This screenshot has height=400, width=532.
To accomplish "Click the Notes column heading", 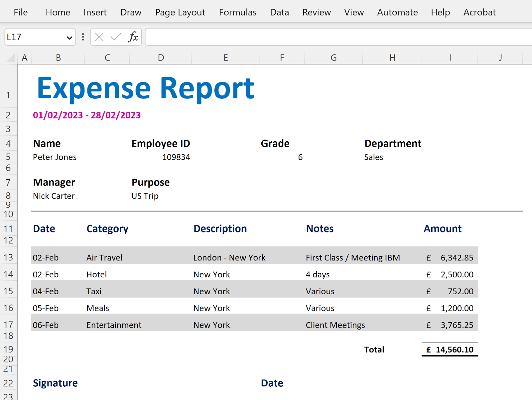I will click(x=320, y=229).
